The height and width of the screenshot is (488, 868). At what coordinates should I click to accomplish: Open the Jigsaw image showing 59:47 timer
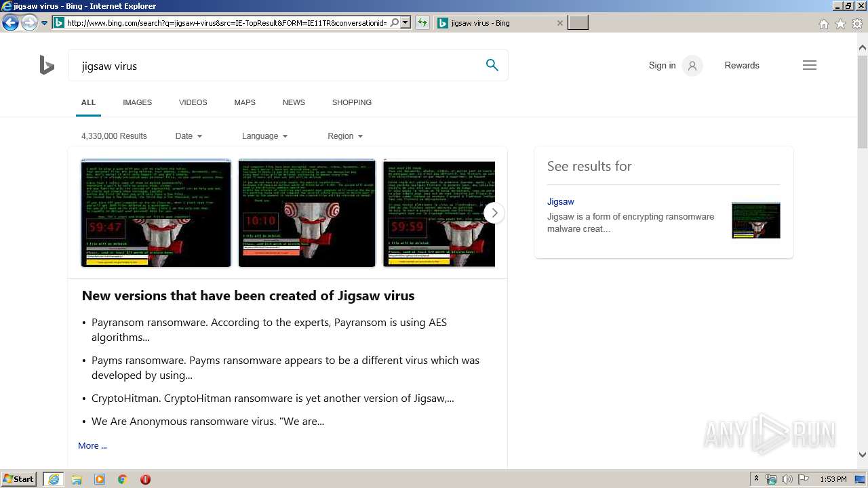(x=156, y=213)
